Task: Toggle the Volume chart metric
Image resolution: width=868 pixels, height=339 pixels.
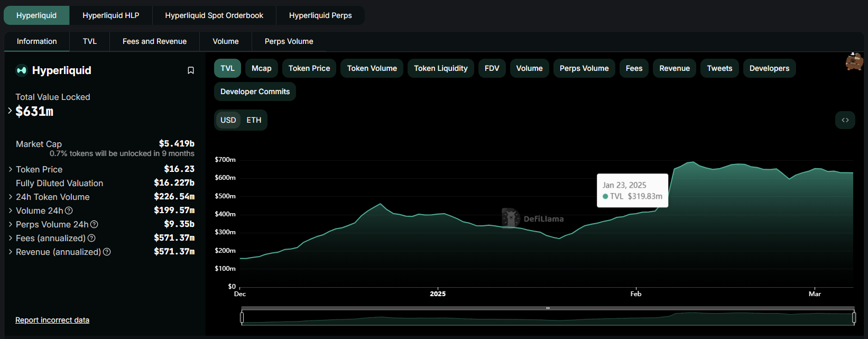Action: tap(530, 68)
